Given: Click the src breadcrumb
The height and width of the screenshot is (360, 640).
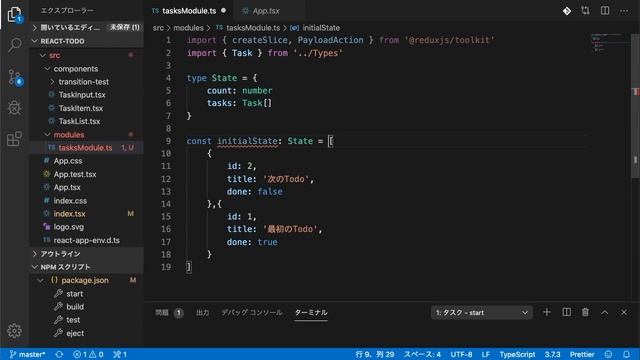Looking at the screenshot, I should [158, 28].
